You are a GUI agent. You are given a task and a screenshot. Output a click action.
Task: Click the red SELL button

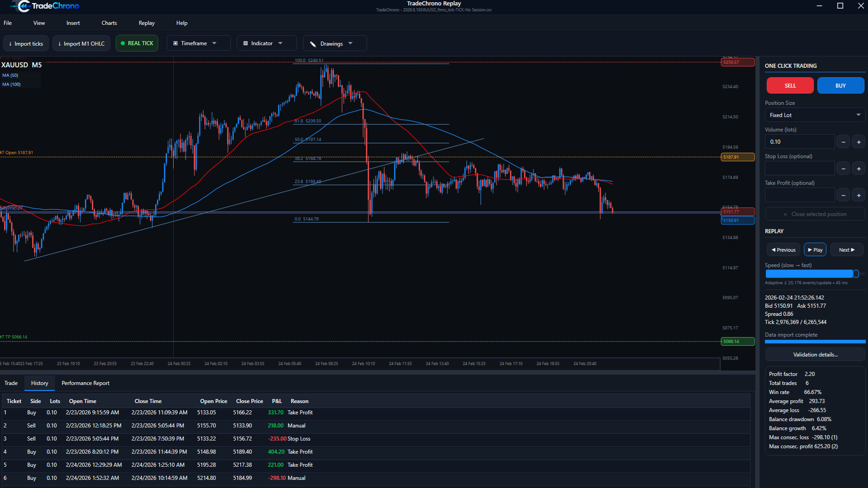coord(790,85)
